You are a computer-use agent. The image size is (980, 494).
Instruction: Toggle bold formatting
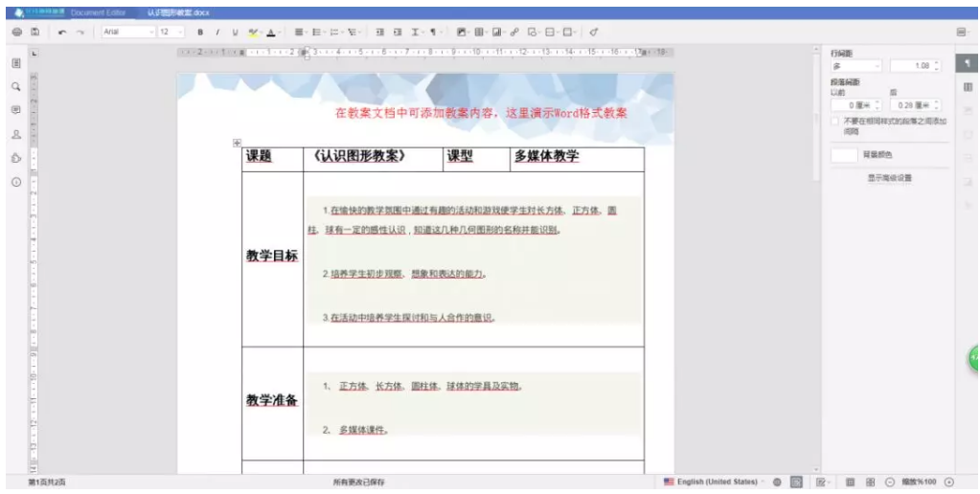[x=200, y=32]
